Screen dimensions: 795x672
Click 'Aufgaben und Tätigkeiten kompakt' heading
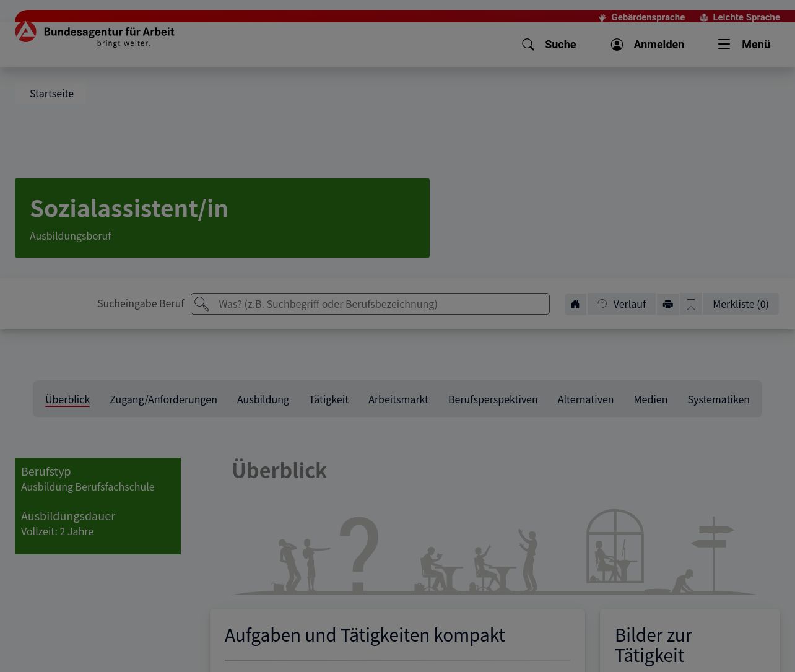(x=365, y=635)
